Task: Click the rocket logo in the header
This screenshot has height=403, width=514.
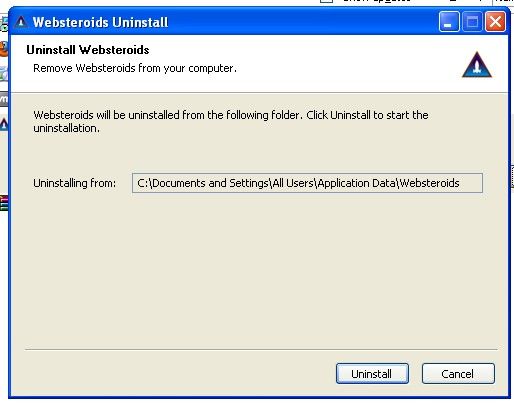Action: click(x=477, y=65)
